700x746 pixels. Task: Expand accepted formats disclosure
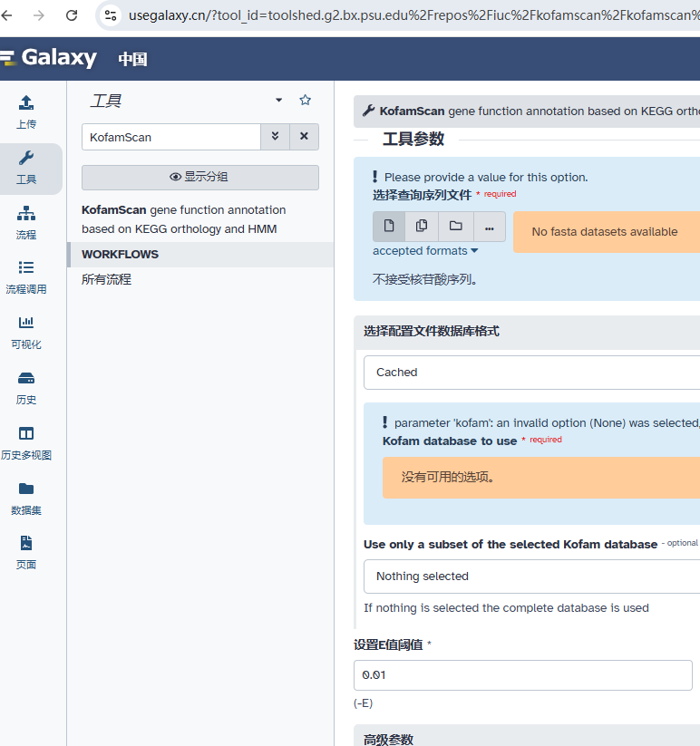[x=425, y=251]
